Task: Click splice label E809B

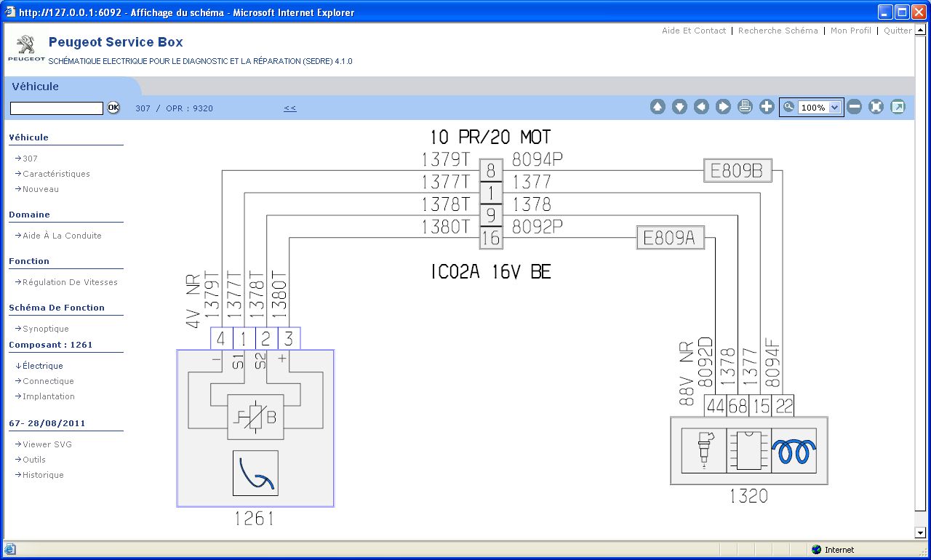Action: coord(738,171)
